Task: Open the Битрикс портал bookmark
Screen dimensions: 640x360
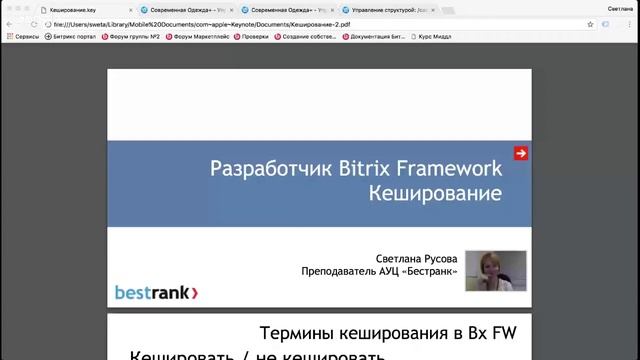Action: (70, 37)
